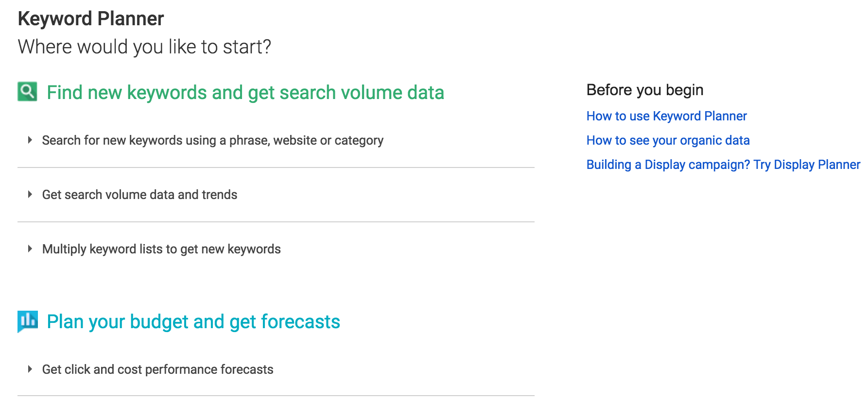Choose 'Get click and cost performance forecasts'
Image resolution: width=868 pixels, height=400 pixels.
pos(157,369)
